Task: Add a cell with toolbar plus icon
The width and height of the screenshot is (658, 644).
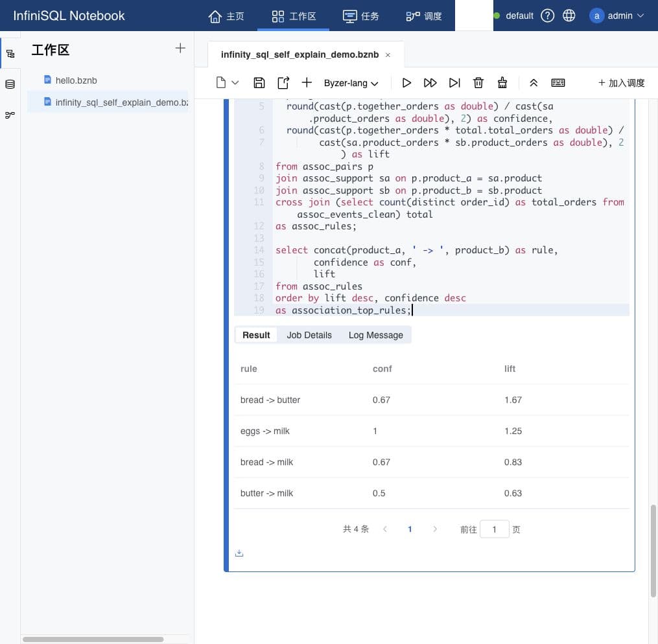Action: (x=307, y=82)
